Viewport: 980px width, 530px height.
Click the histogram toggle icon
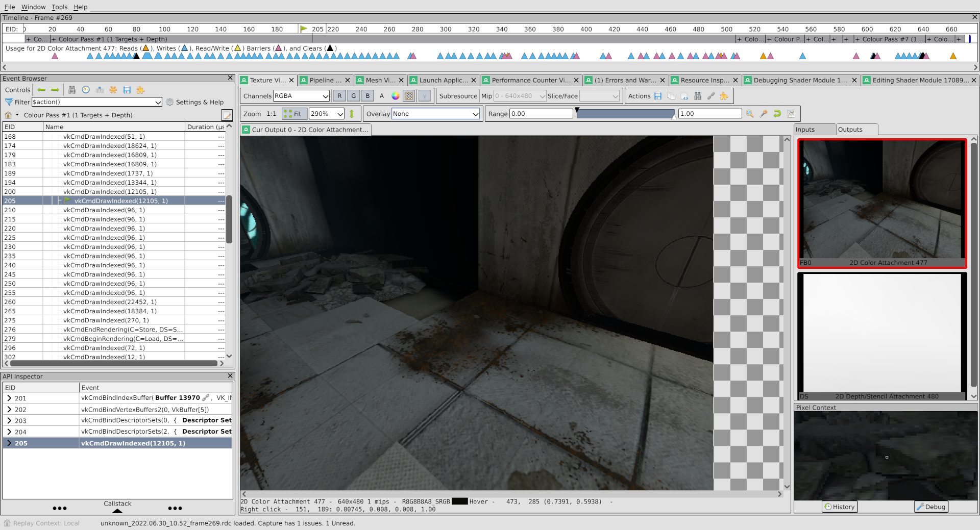point(791,114)
